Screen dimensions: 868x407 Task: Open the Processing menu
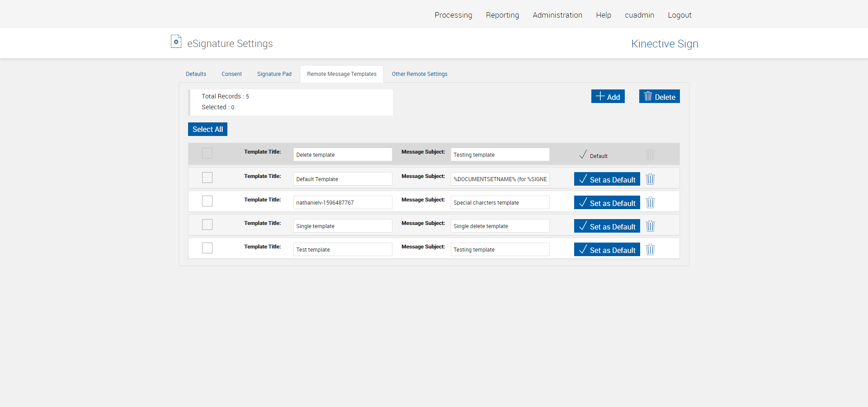point(453,15)
